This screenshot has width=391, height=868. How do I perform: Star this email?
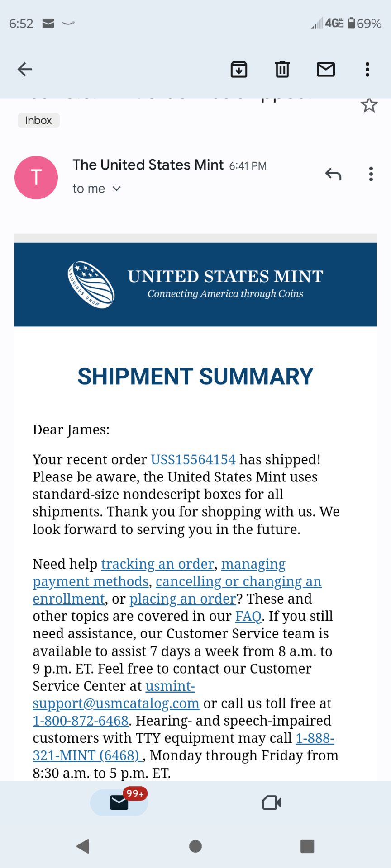click(x=369, y=105)
